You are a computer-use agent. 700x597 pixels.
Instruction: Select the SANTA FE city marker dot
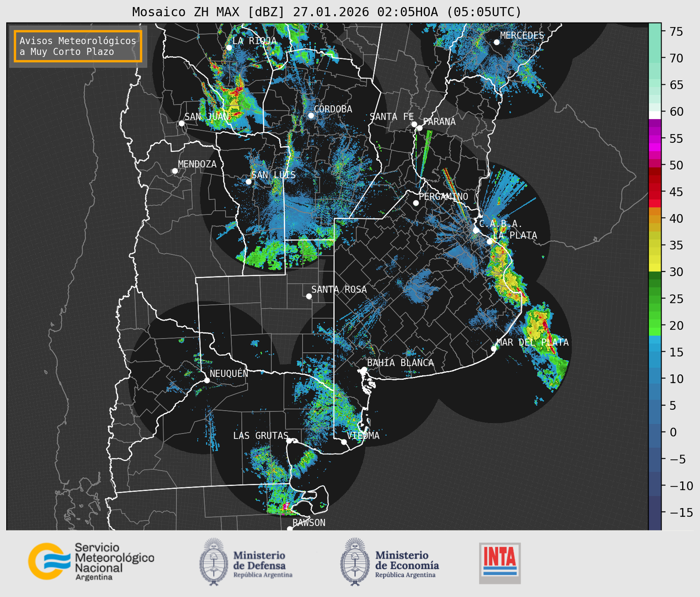414,124
